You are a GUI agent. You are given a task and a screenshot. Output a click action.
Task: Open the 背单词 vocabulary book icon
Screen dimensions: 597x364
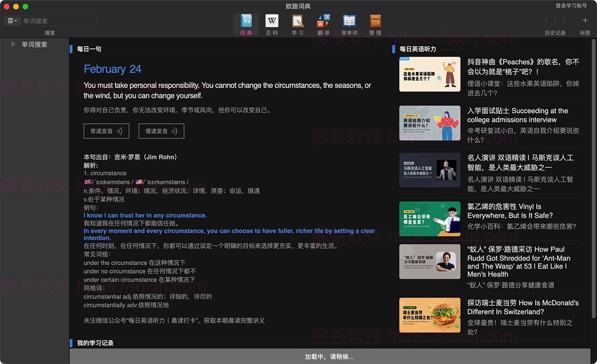349,21
